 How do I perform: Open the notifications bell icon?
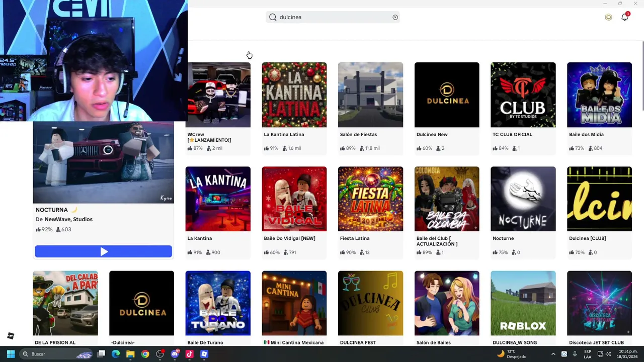[624, 17]
